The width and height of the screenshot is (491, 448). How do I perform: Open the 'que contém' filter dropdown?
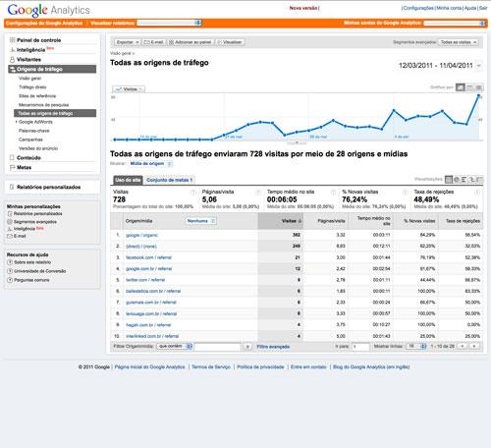174,346
